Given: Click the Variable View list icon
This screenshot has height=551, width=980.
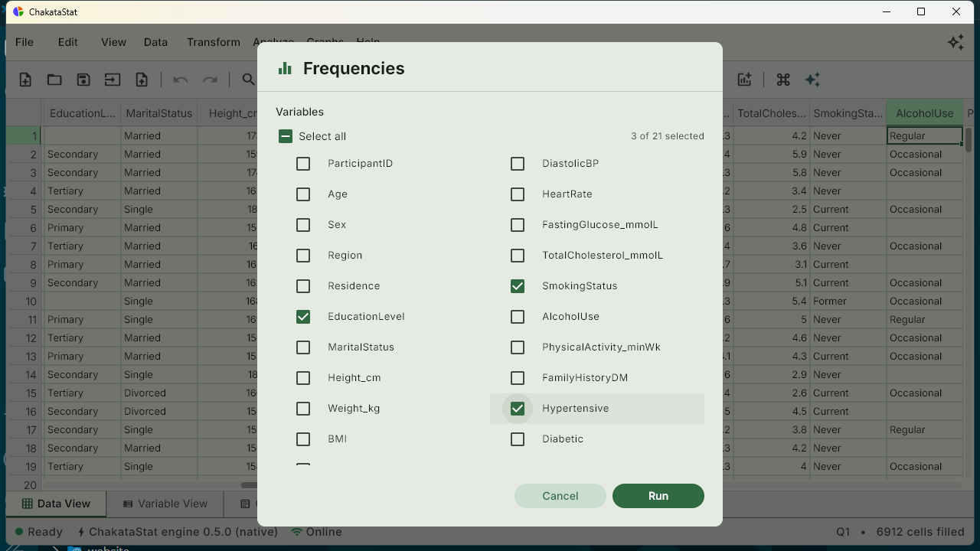Looking at the screenshot, I should tap(128, 504).
